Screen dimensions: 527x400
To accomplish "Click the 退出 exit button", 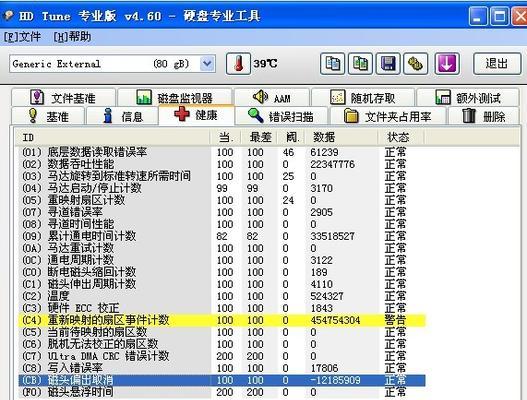I will click(497, 63).
